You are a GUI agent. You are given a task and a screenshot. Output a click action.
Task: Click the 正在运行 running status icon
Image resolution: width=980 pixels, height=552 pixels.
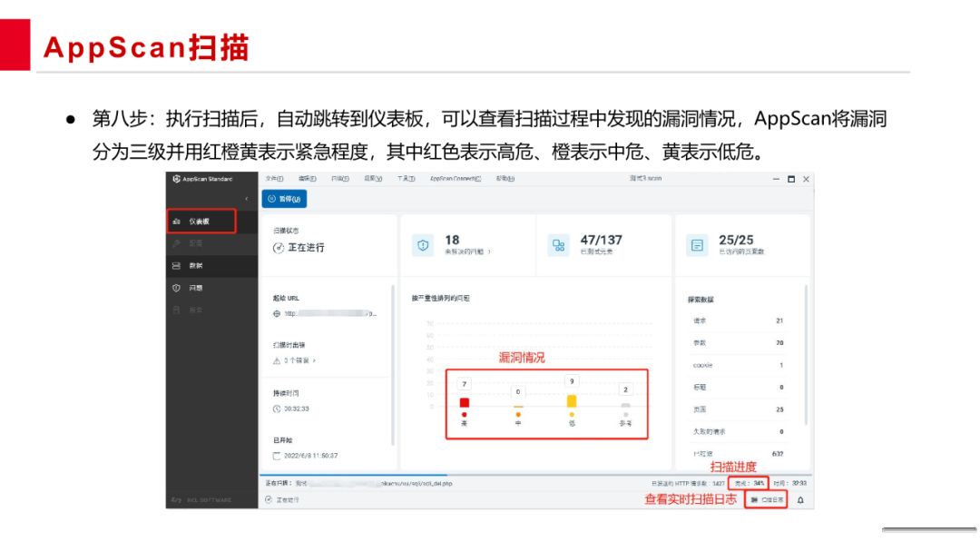pos(269,500)
